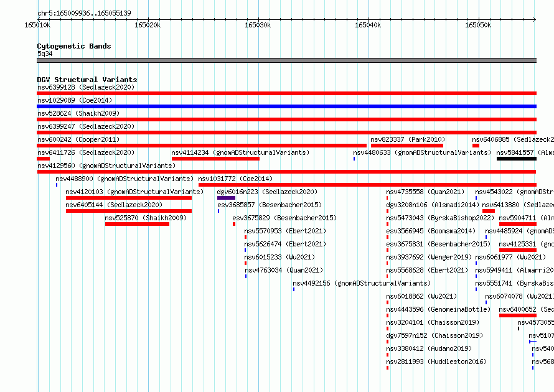Viewport: 554px width, 392px height.
Task: Select esv3685857 (Besenbacher2015) label
Action: point(270,205)
